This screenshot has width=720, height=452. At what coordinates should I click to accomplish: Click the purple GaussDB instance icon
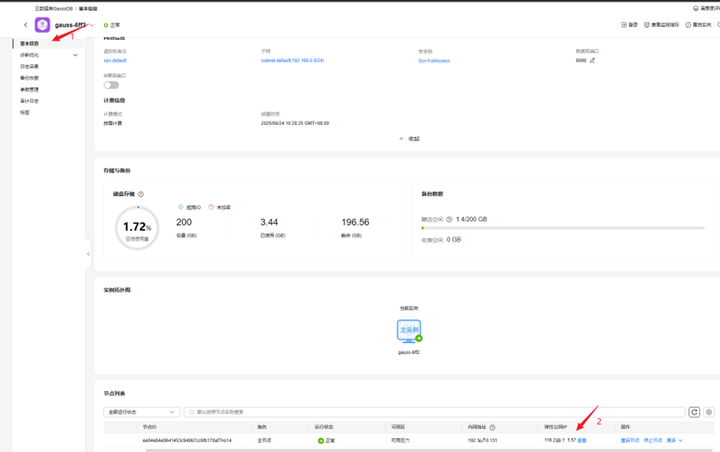(43, 25)
